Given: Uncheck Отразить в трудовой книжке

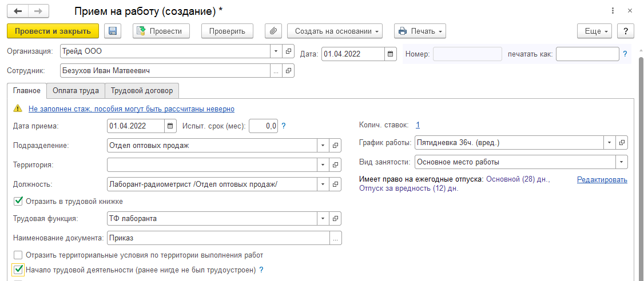Looking at the screenshot, I should tap(18, 201).
